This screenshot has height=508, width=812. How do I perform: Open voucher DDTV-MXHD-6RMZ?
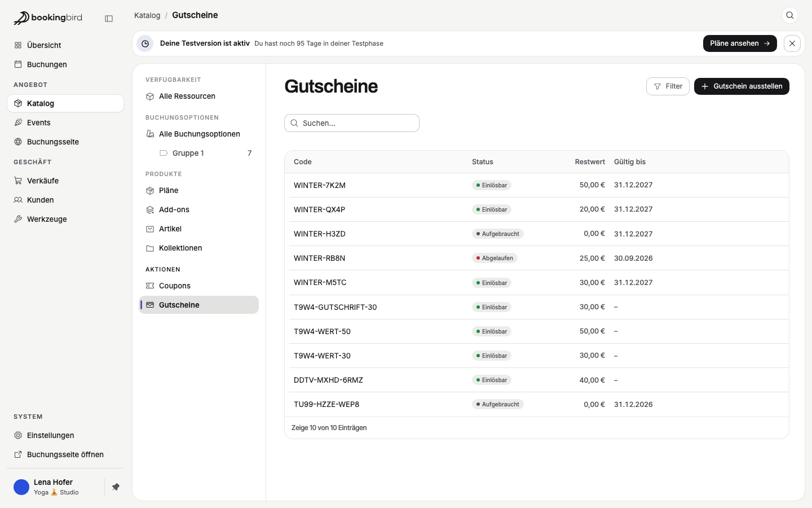[537, 380]
